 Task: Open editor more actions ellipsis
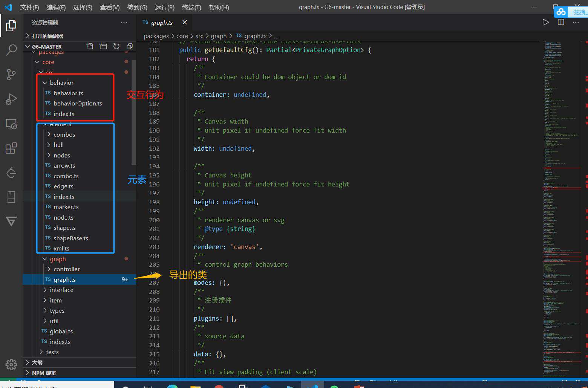click(x=576, y=22)
